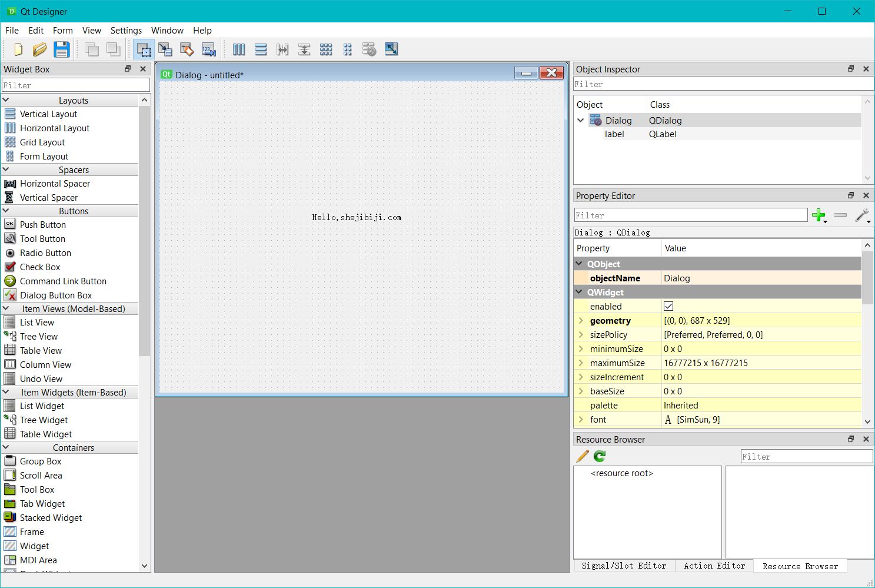Viewport: 875px width, 588px height.
Task: Click the New Form toolbar icon
Action: click(x=18, y=49)
